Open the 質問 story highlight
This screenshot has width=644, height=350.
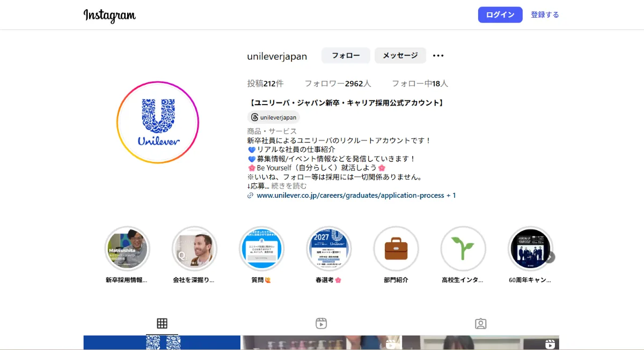pyautogui.click(x=261, y=249)
